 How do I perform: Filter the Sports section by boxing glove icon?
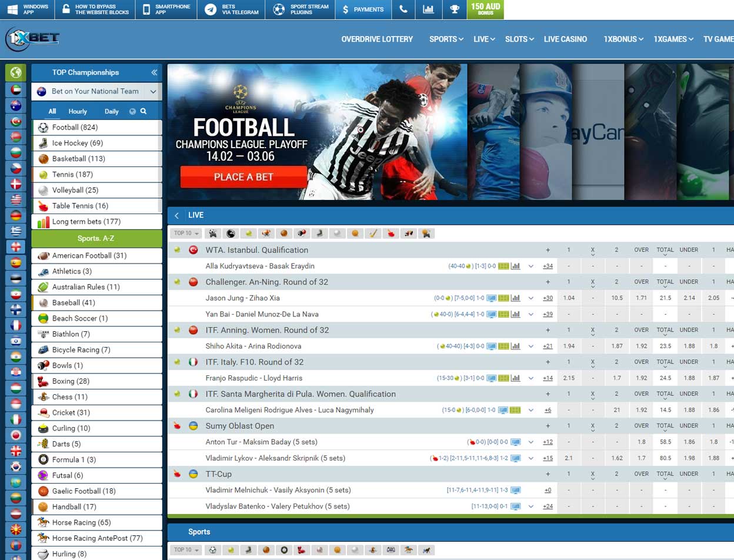click(302, 550)
